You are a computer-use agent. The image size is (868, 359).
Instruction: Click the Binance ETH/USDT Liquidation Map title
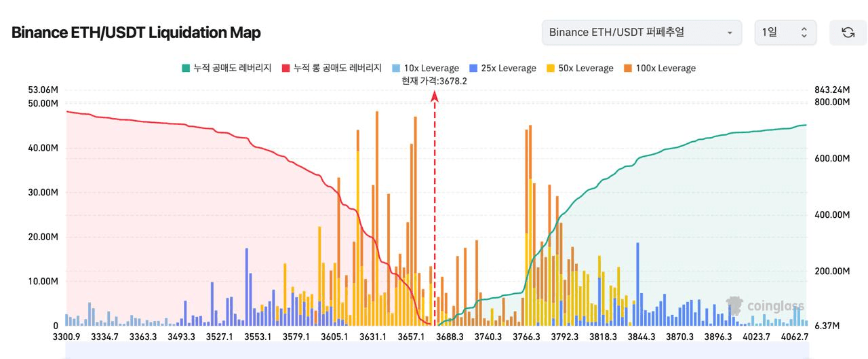click(136, 32)
